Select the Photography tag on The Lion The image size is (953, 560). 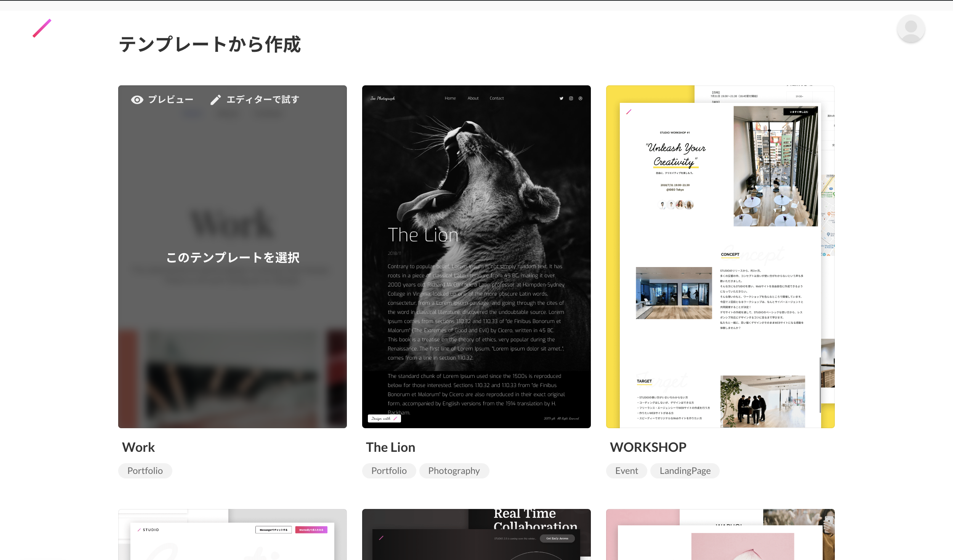point(454,471)
